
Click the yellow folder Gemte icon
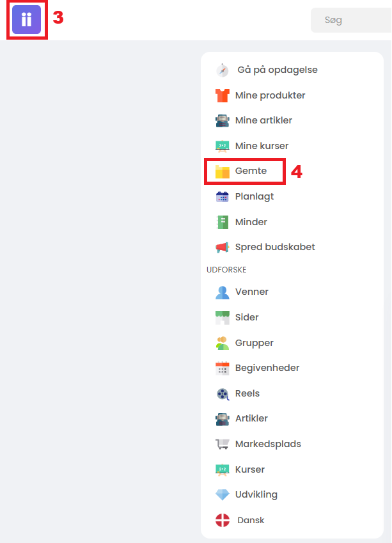[223, 171]
